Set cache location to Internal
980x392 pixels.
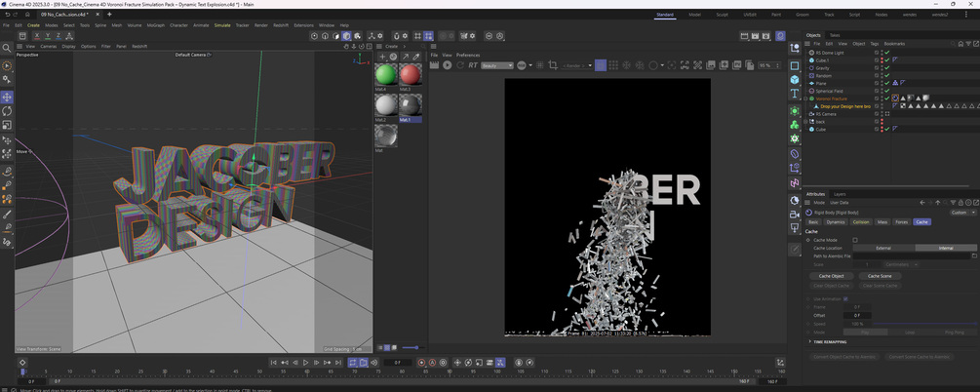point(946,249)
